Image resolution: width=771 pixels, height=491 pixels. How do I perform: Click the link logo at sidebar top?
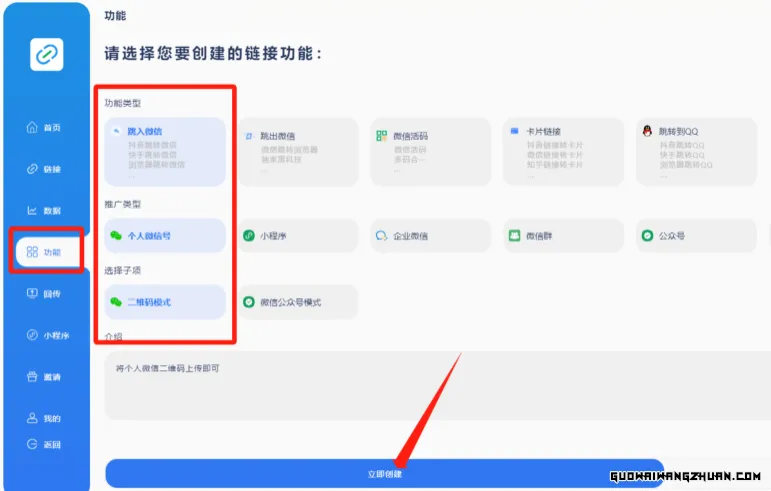point(47,54)
